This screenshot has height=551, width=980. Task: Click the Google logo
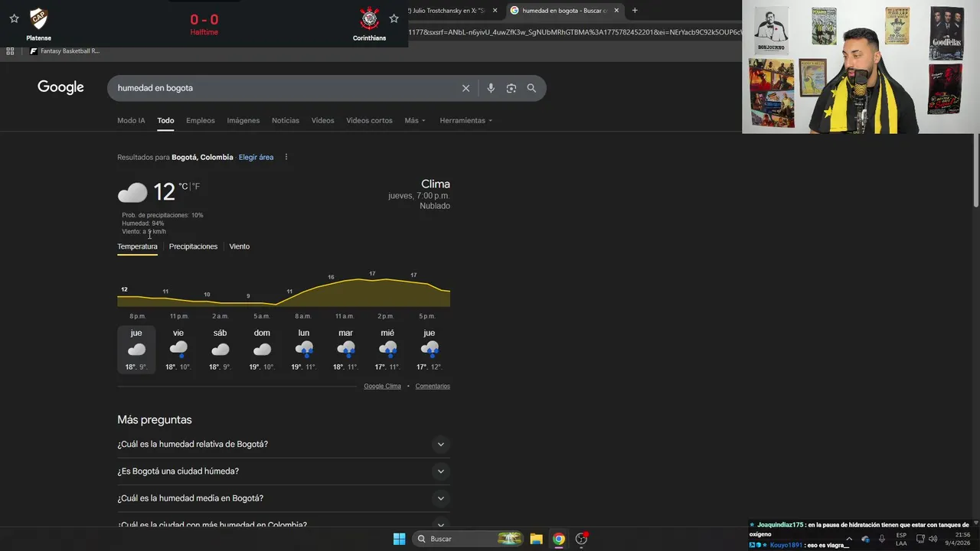pos(60,87)
